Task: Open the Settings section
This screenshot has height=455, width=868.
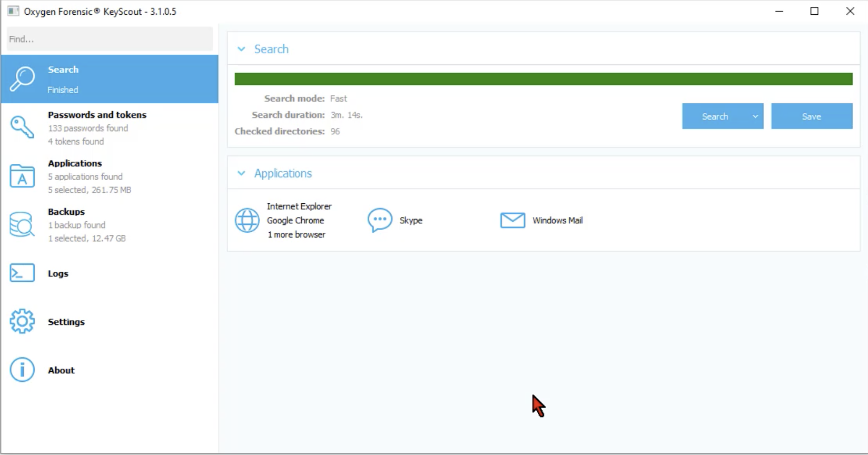Action: click(110, 321)
